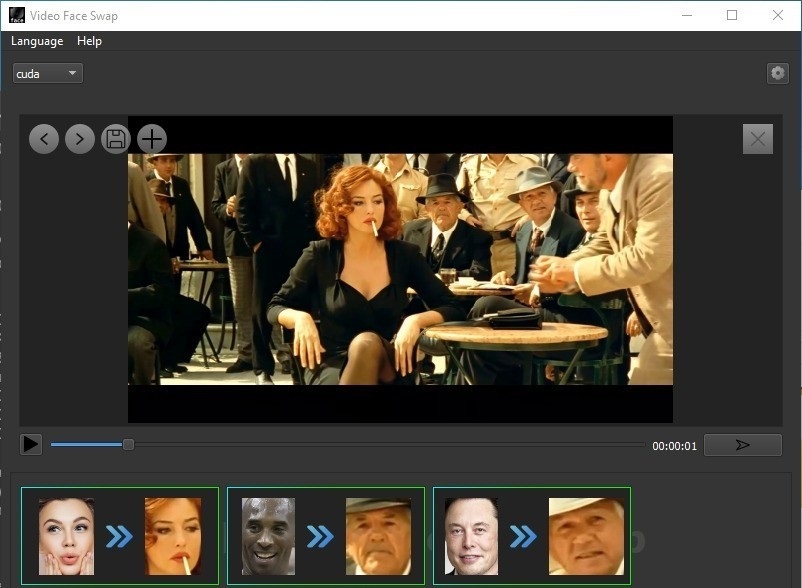
Task: Select the bald smiling man source thumbnail
Action: [269, 536]
